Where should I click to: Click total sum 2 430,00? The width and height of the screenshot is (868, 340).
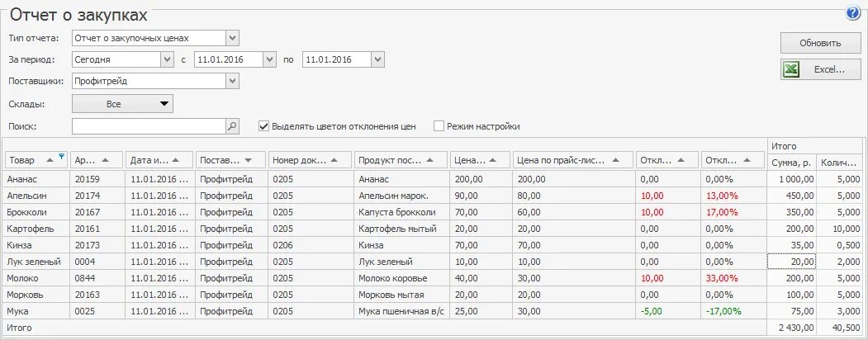795,328
